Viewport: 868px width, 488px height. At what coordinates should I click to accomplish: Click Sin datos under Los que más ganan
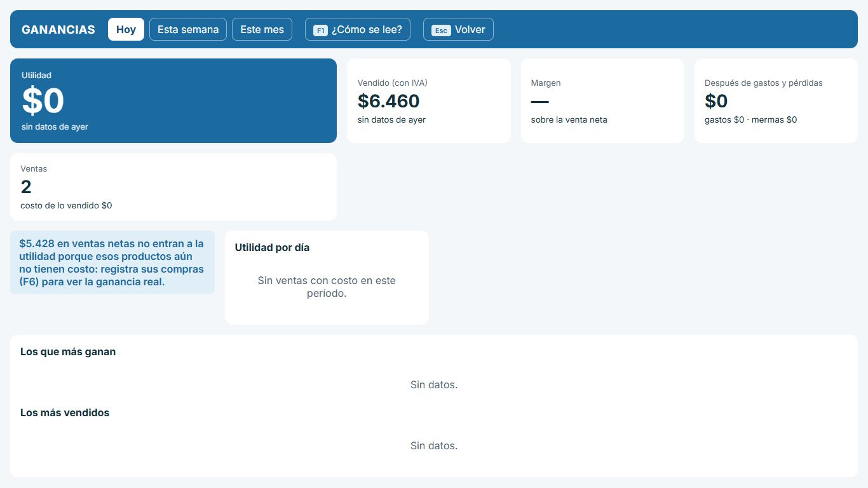(x=434, y=385)
